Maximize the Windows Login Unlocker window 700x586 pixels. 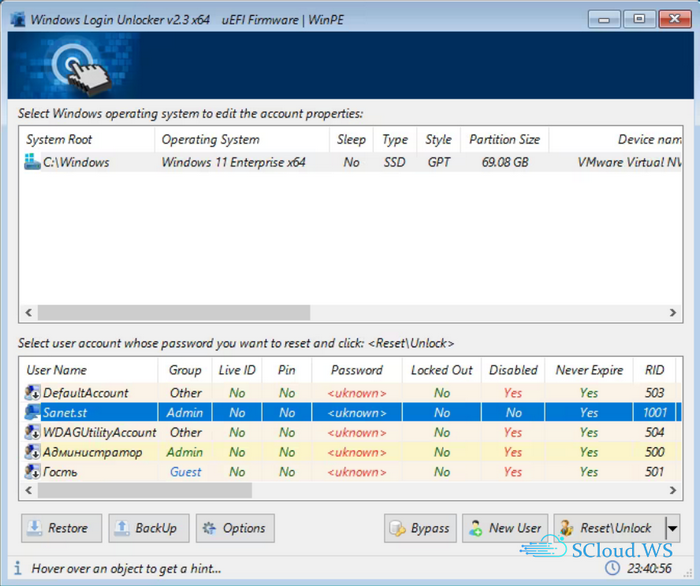[639, 19]
